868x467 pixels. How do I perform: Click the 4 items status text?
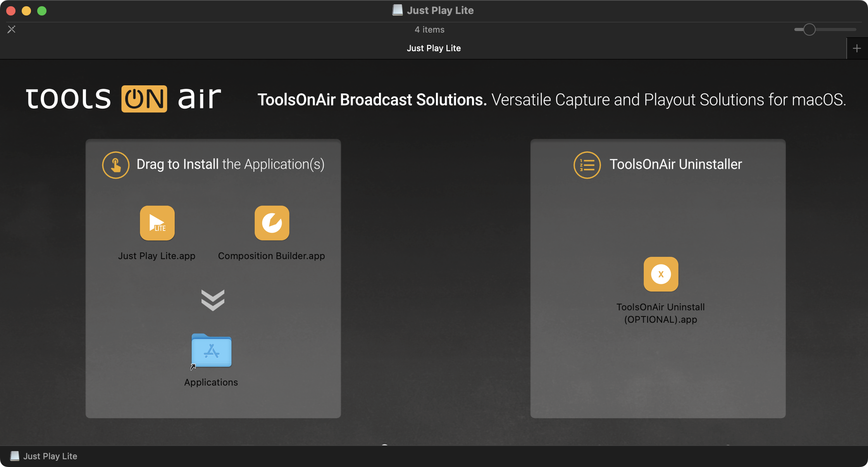430,29
